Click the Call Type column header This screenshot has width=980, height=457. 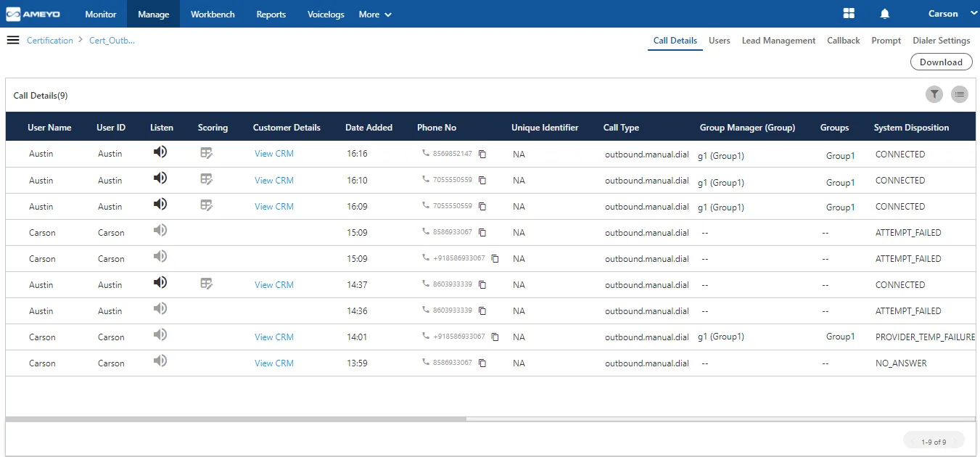pyautogui.click(x=621, y=128)
